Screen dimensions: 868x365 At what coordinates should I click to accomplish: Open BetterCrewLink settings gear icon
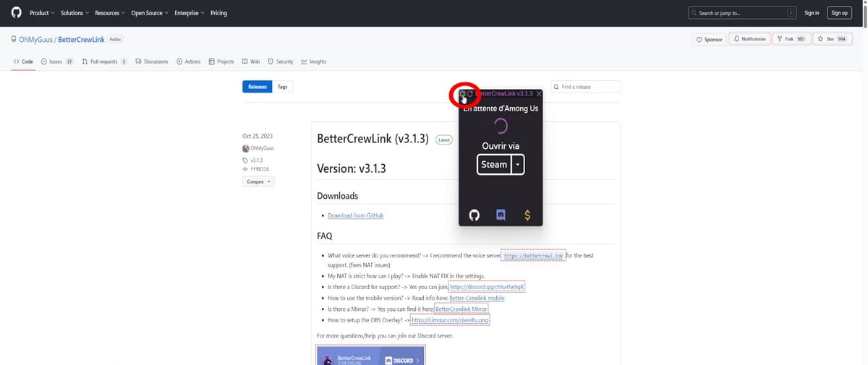click(463, 94)
